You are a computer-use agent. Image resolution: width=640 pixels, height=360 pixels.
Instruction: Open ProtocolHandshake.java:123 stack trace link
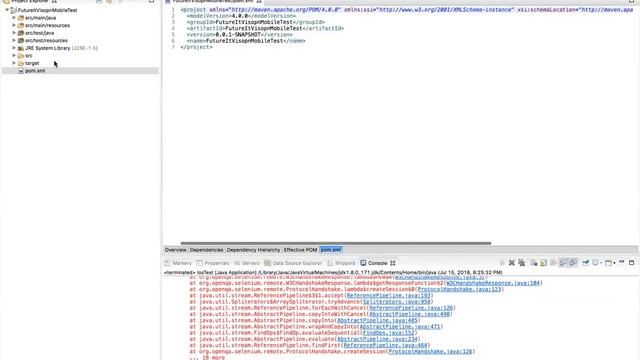click(x=459, y=289)
